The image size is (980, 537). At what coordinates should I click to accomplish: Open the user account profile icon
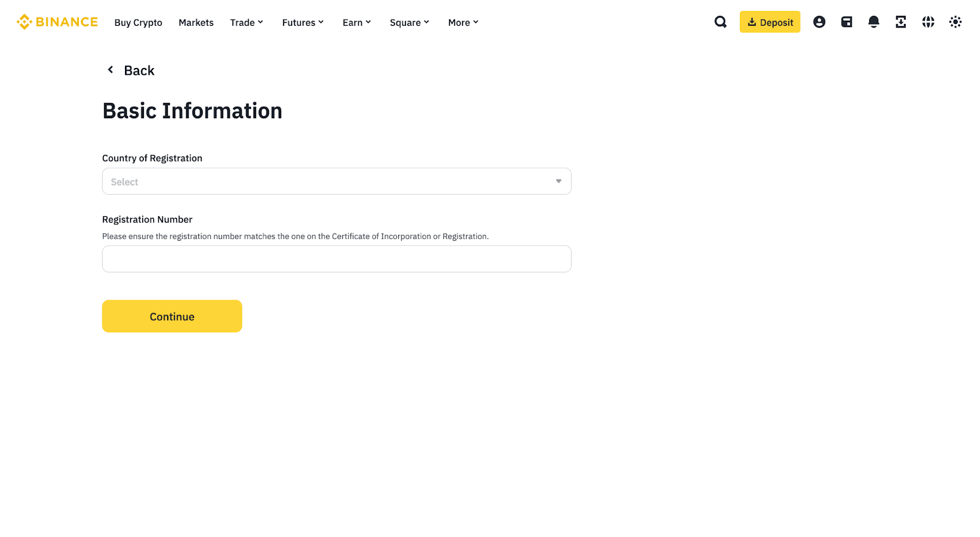click(x=819, y=22)
